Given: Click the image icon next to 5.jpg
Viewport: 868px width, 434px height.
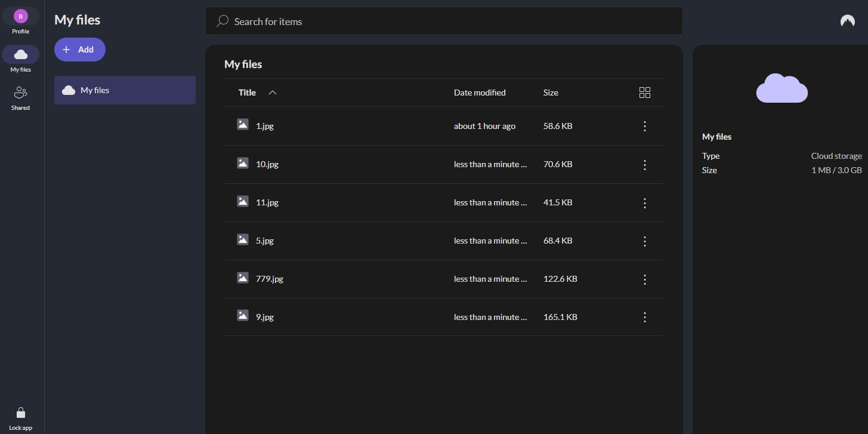Looking at the screenshot, I should point(243,239).
